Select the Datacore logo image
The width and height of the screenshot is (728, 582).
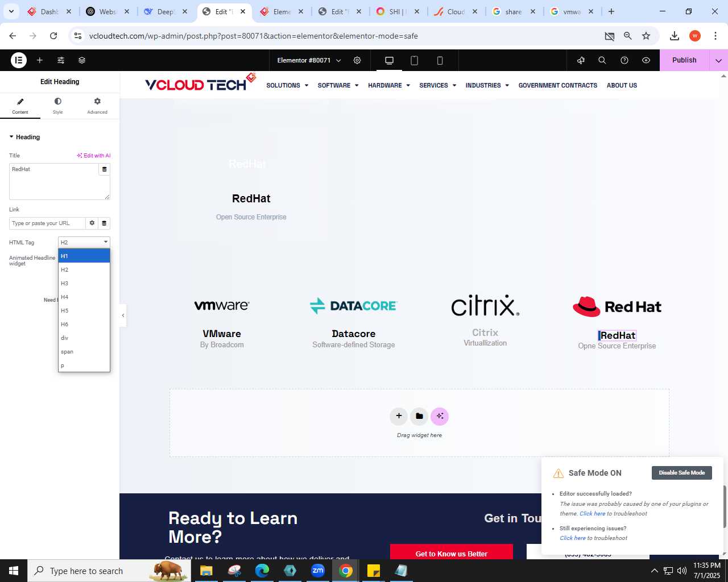coord(354,306)
